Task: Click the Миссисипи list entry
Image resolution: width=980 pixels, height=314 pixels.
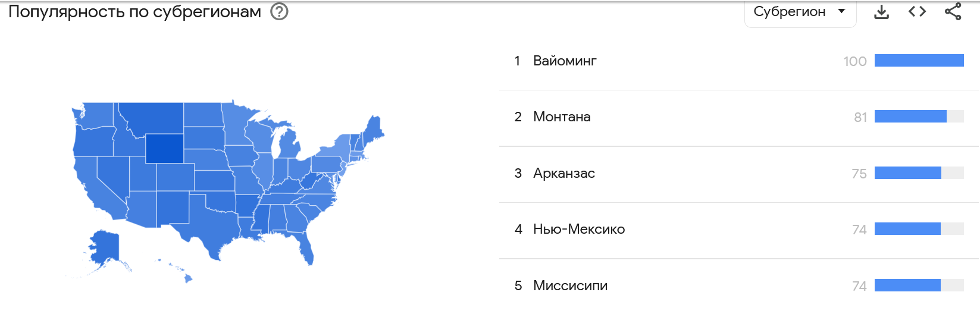Action: 570,285
